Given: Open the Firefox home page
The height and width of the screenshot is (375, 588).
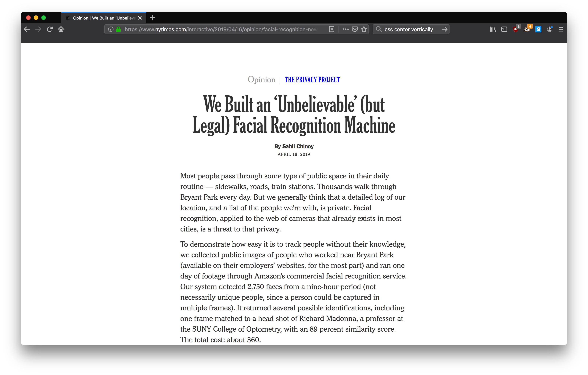Looking at the screenshot, I should click(61, 29).
